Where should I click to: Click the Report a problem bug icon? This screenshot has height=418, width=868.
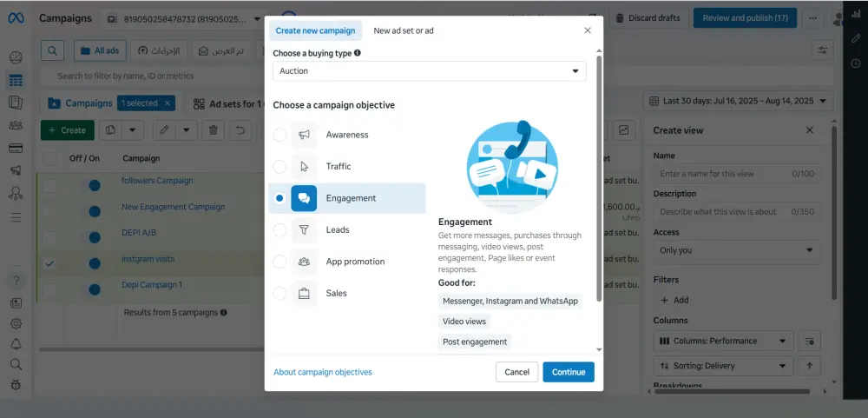coord(16,384)
